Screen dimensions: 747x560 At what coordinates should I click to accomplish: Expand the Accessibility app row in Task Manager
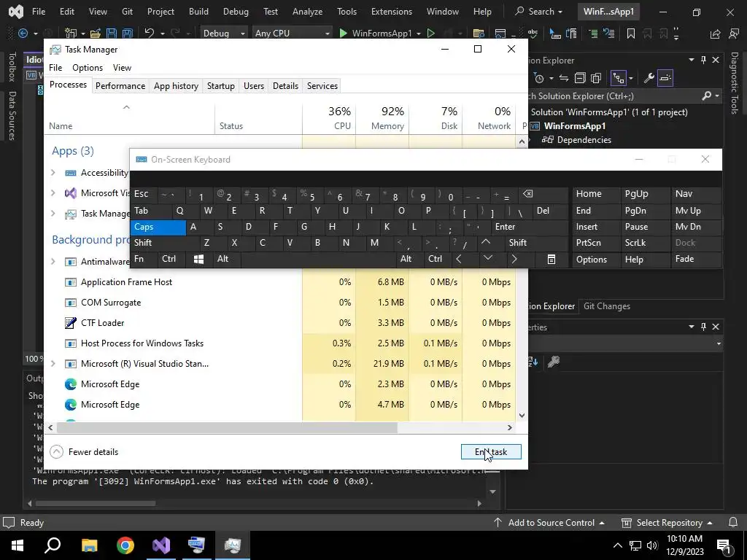[x=53, y=173]
